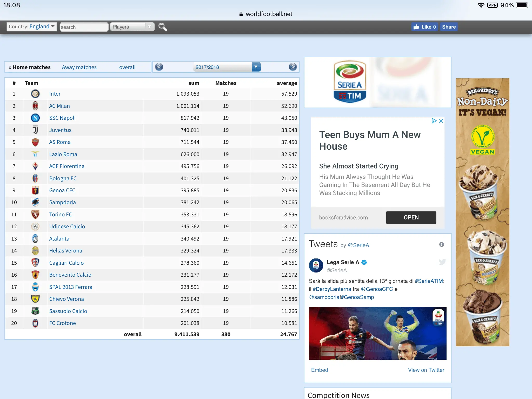The width and height of the screenshot is (532, 399).
Task: Click the AdChoices triangle icon
Action: [434, 121]
